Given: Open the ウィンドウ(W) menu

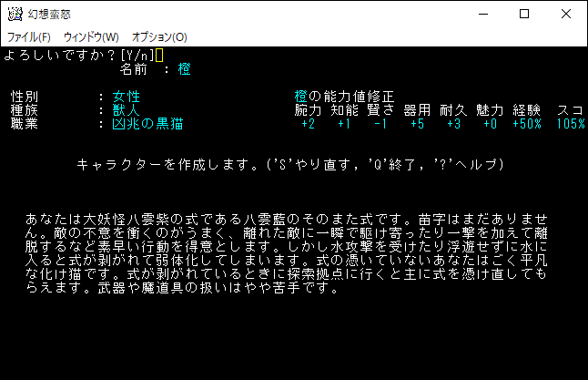Looking at the screenshot, I should tap(91, 37).
